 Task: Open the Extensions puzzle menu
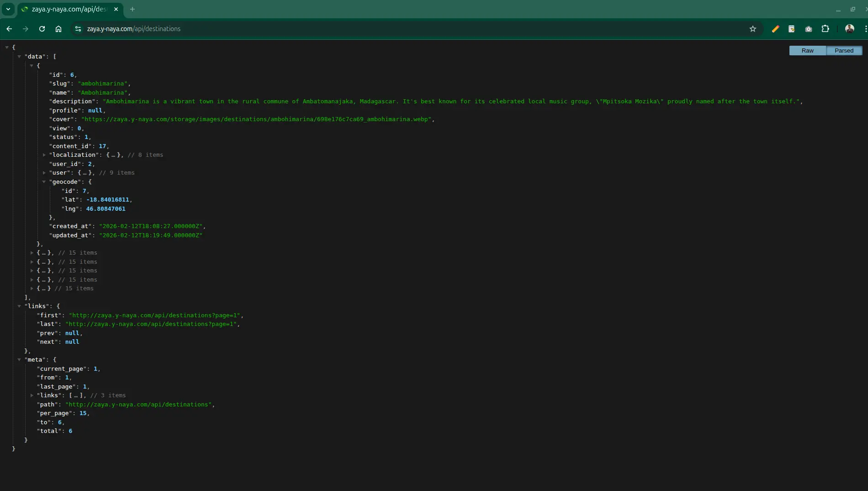coord(825,29)
